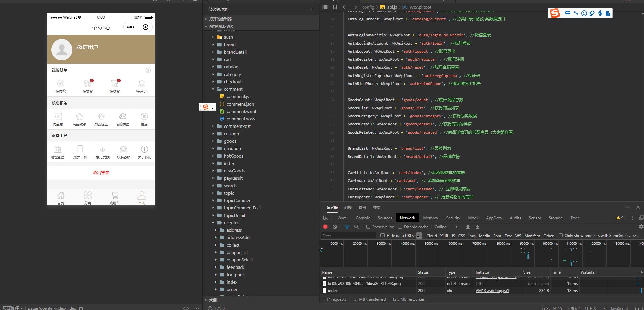Image resolution: width=644 pixels, height=310 pixels.
Task: Click the 我的订单 arrow icon
Action: [x=148, y=70]
